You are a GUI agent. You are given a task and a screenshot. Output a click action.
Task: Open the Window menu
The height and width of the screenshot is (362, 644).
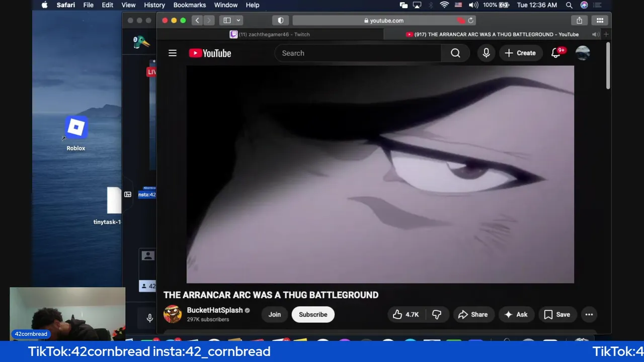(226, 5)
